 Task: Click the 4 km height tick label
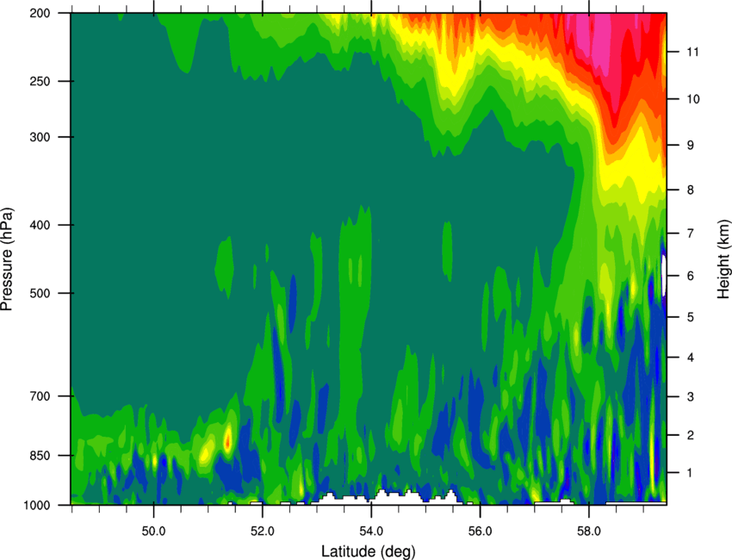(691, 358)
